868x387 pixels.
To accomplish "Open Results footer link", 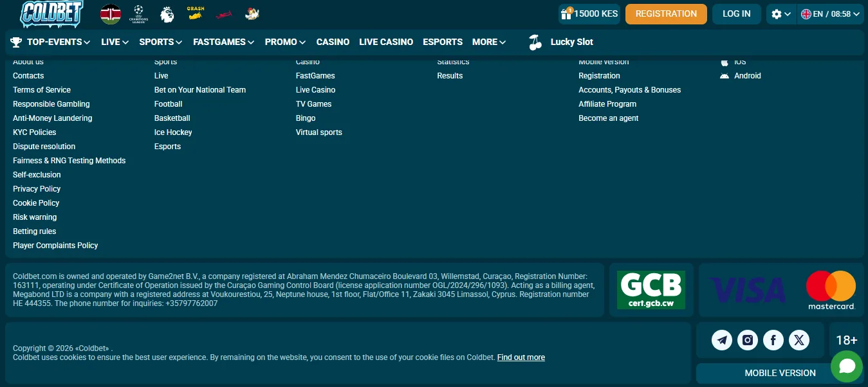I will tap(450, 76).
